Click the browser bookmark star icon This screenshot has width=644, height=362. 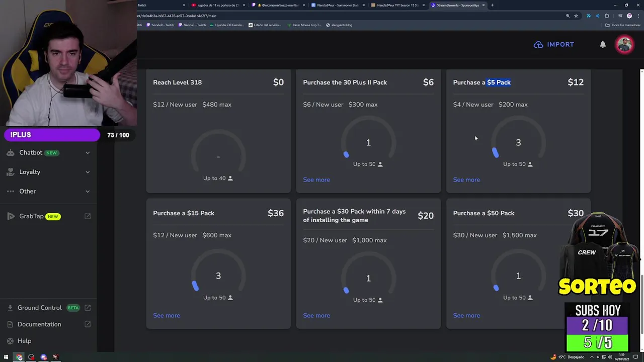tap(576, 16)
